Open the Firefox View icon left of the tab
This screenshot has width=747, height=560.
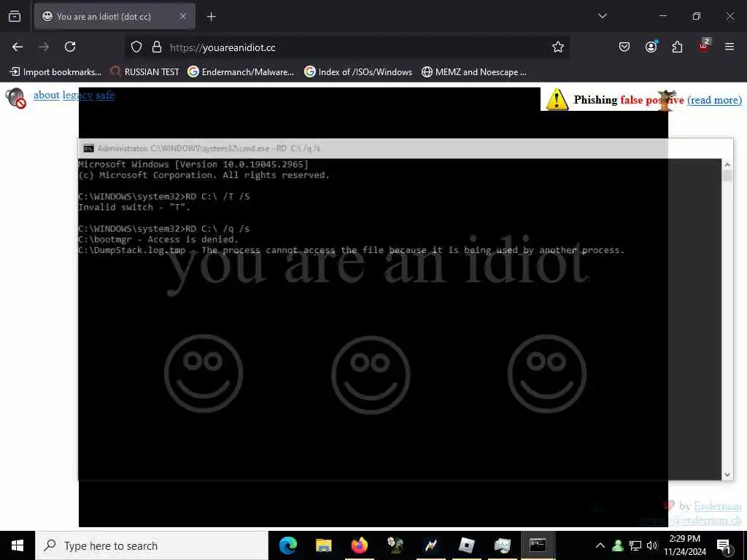coord(15,16)
